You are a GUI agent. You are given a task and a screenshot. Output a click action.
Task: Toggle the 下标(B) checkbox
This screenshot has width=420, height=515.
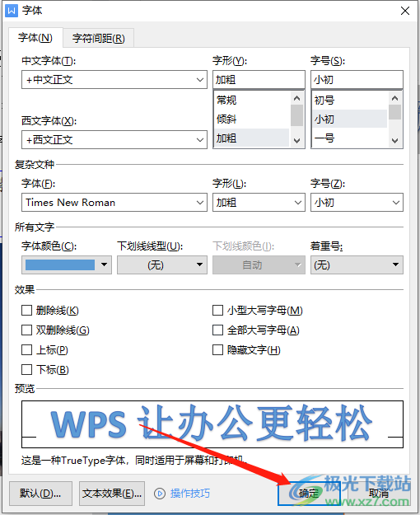pos(26,369)
